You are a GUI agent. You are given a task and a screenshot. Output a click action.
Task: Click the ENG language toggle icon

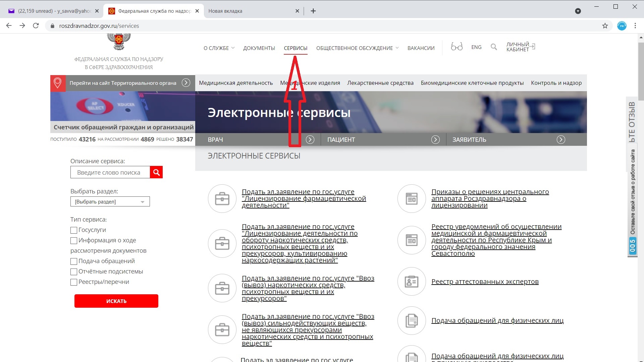coord(476,48)
